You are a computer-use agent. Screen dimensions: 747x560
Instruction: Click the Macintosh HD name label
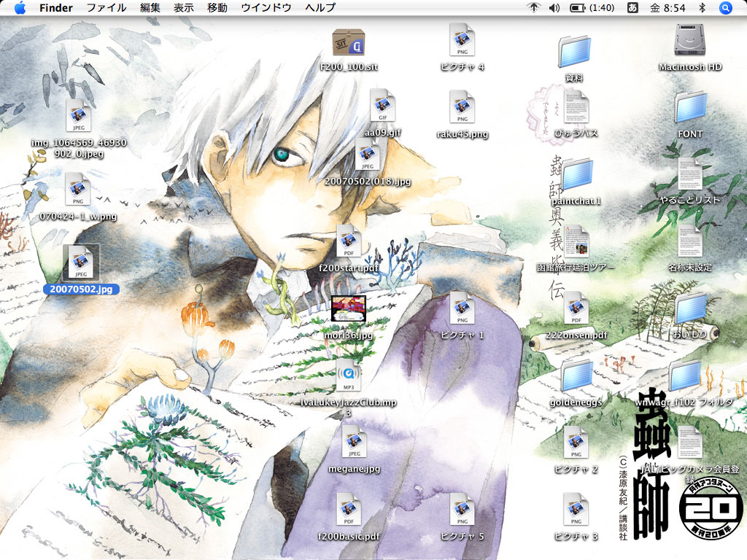click(690, 67)
